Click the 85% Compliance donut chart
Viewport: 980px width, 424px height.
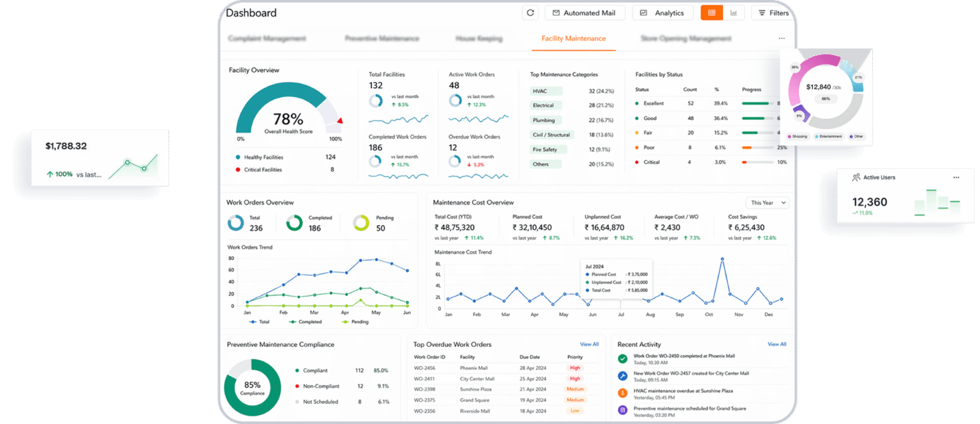tap(252, 388)
